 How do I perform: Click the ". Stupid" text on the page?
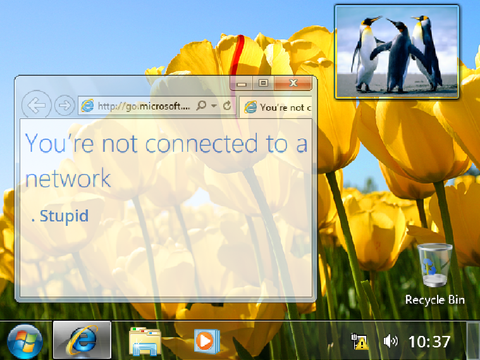[60, 216]
